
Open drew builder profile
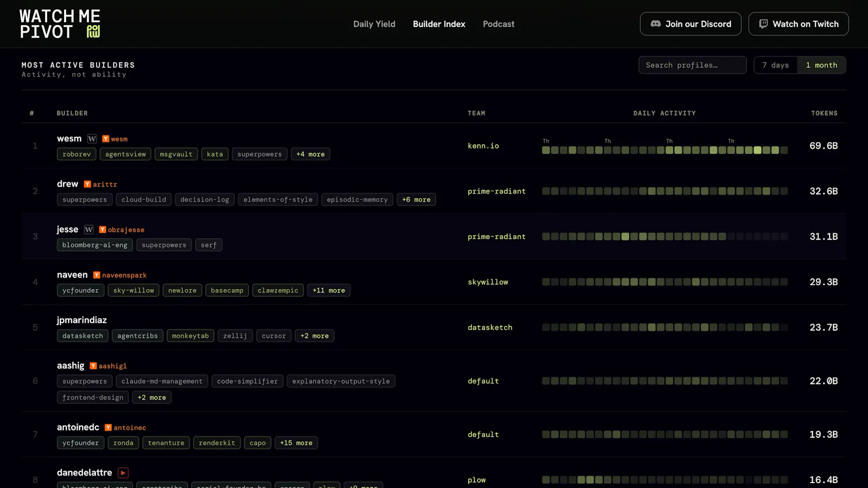[x=68, y=184]
